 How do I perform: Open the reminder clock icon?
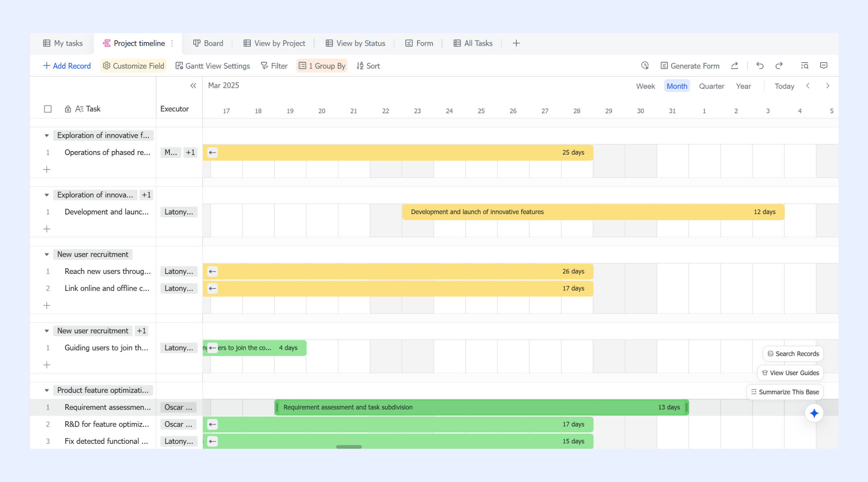(645, 65)
